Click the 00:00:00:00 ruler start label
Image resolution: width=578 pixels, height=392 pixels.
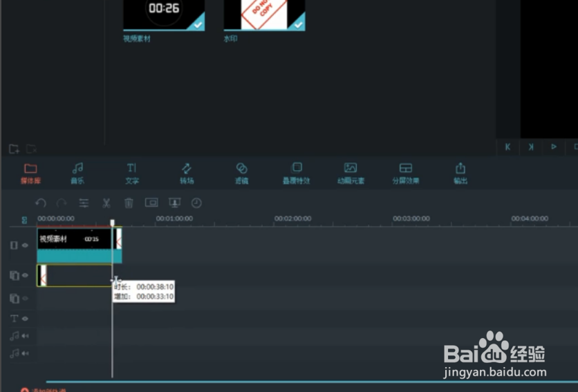pyautogui.click(x=56, y=218)
